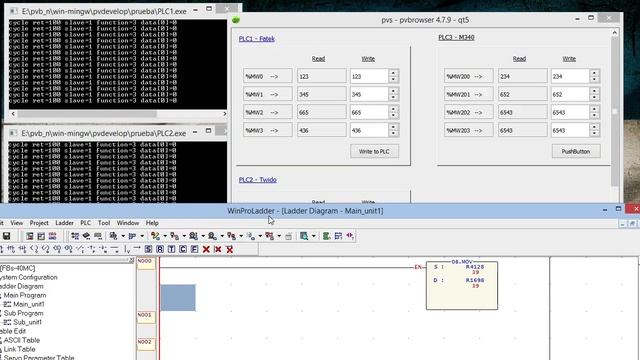640x360 pixels.
Task: Select the F (Function) block icon
Action: tap(194, 249)
